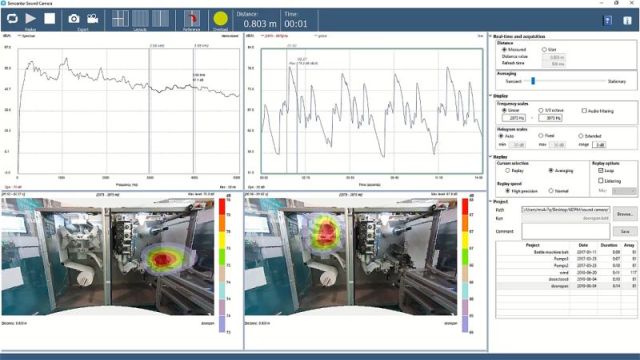Viewport: 640px width, 360px height.
Task: Select Auto hologram scale
Action: pyautogui.click(x=501, y=136)
